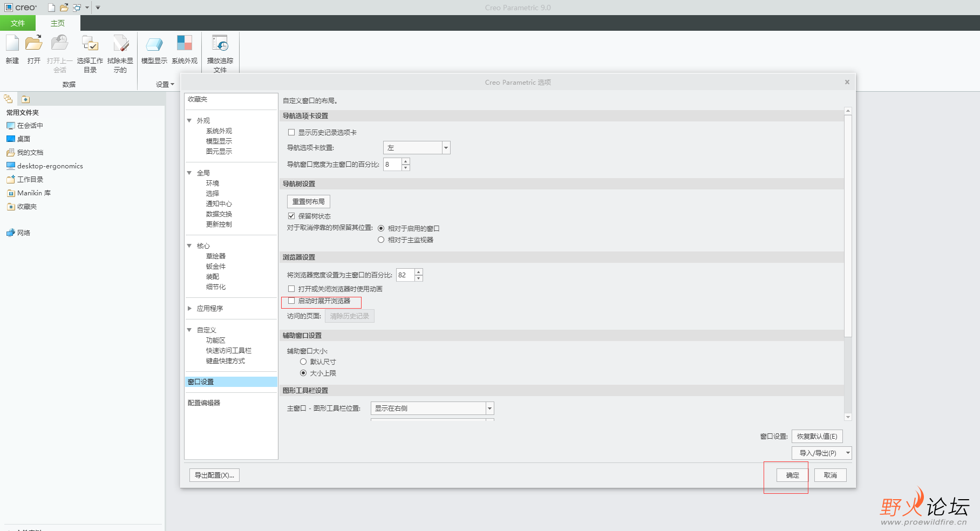Select 相对于主监视器 radio button
Viewport: 980px width, 531px height.
pyautogui.click(x=381, y=240)
